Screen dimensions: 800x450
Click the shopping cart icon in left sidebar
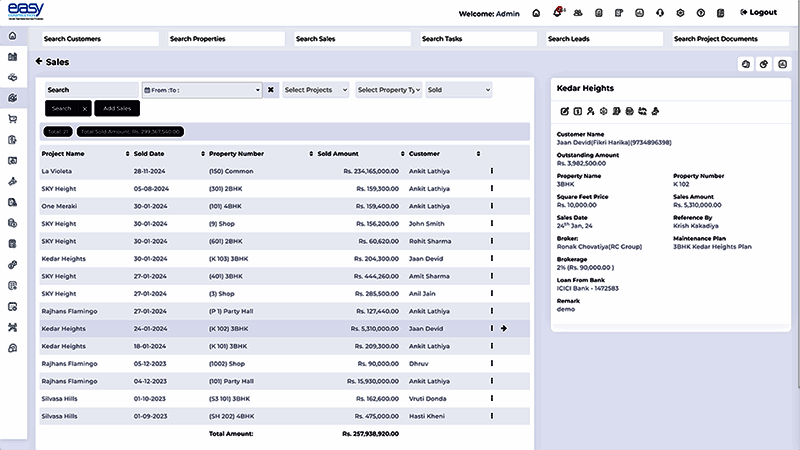13,119
